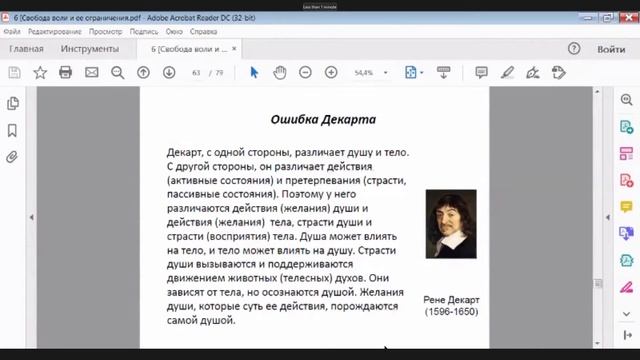640x360 pixels.
Task: Activate the Hand pan tool
Action: click(x=280, y=73)
